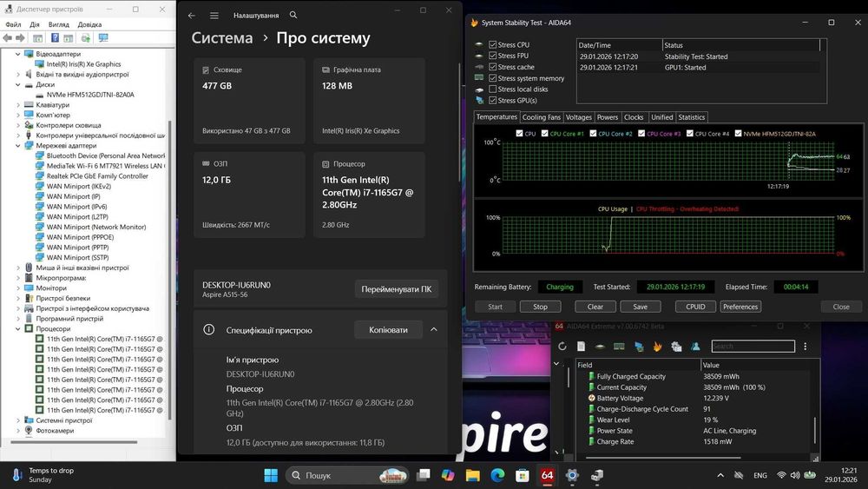Toggle the Stress GPU(s) checkbox
868x489 pixels.
point(493,100)
